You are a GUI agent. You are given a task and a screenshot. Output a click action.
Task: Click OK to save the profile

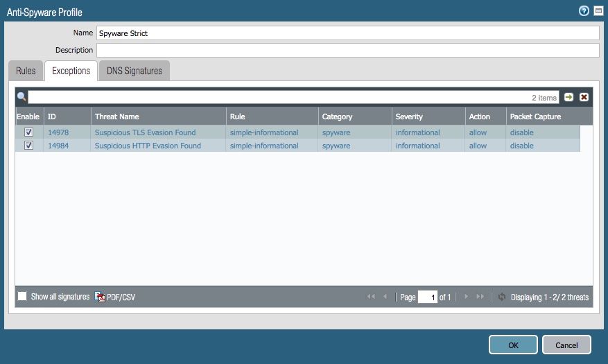pos(513,345)
